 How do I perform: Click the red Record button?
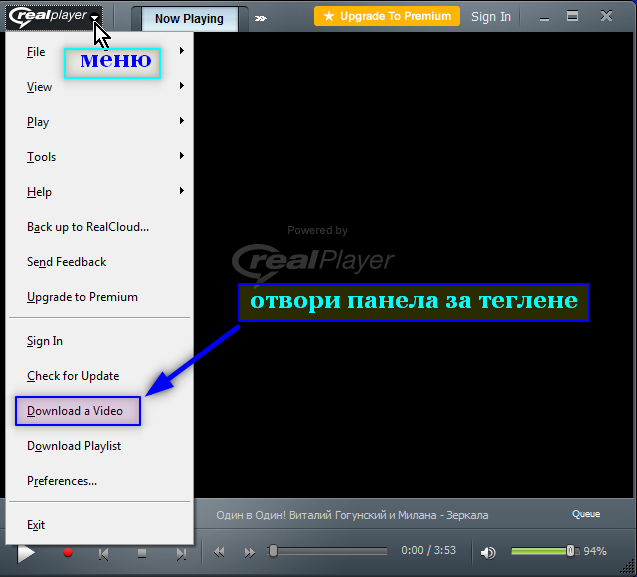click(x=68, y=552)
